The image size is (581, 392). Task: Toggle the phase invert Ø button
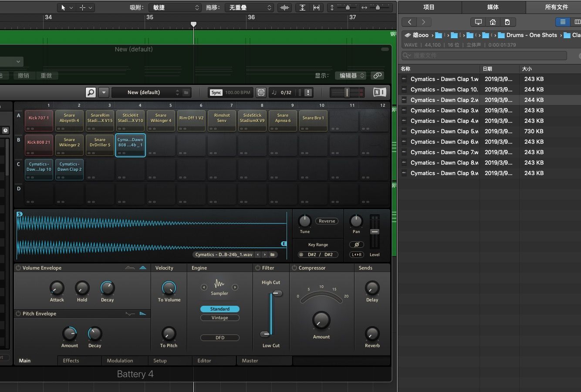coord(356,244)
